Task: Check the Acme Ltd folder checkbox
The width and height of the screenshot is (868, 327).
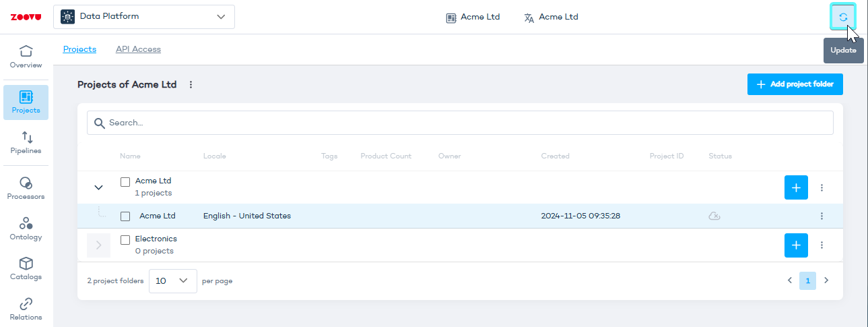Action: (x=125, y=181)
